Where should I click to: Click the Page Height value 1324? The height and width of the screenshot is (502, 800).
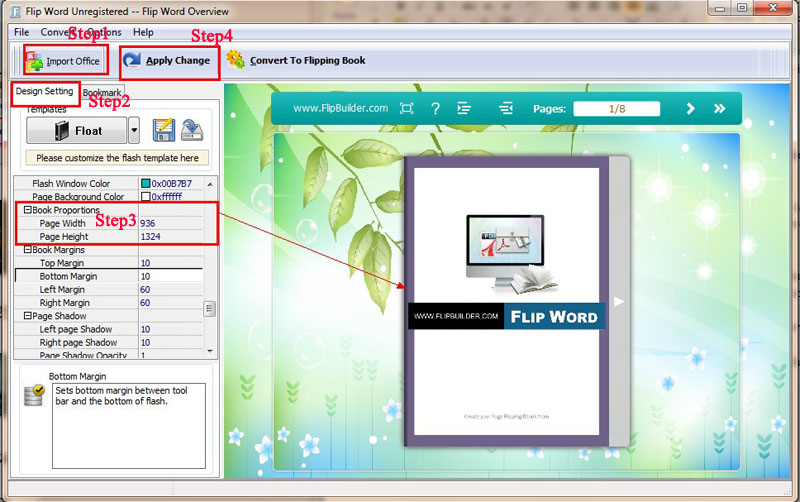(x=151, y=237)
